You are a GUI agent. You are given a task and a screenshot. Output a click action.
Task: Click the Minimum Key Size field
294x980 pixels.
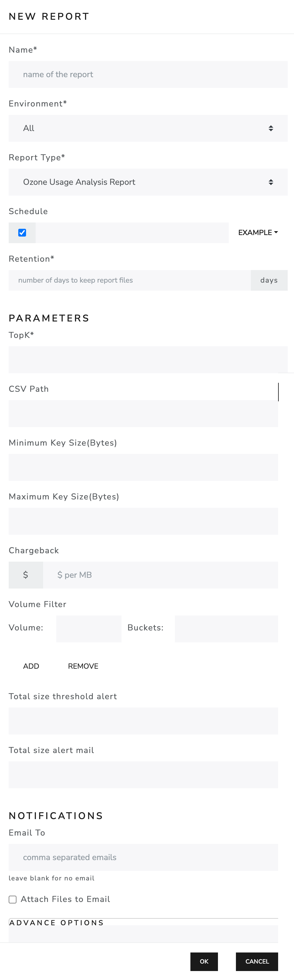143,467
